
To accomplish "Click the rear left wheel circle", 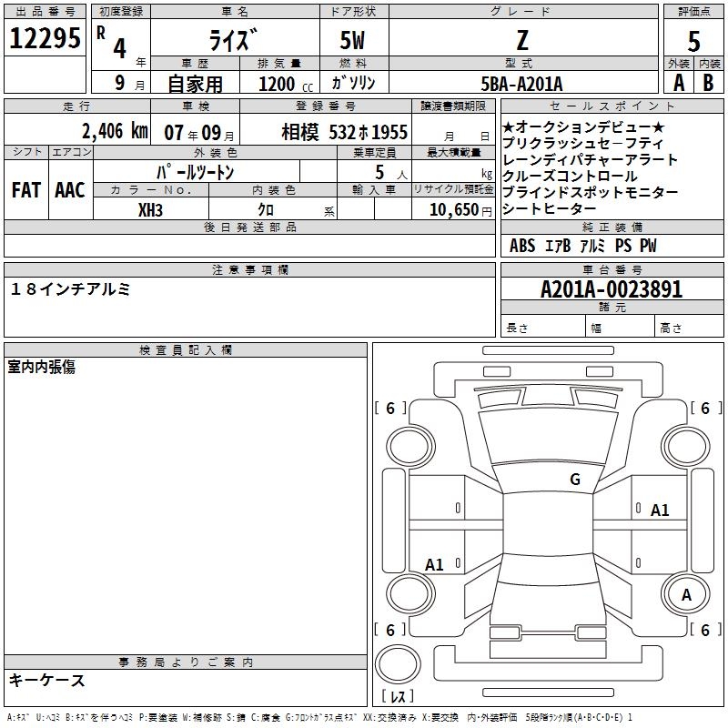I will point(410,594).
